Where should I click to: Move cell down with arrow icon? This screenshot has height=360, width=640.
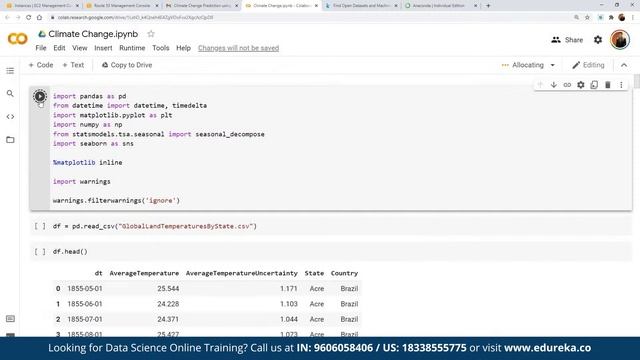(x=553, y=85)
